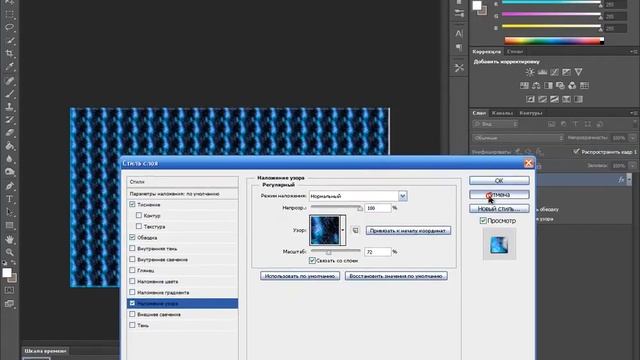Viewport: 640px width, 360px height.
Task: Add a Hue/Saturation adjustment
Action: (x=524, y=85)
